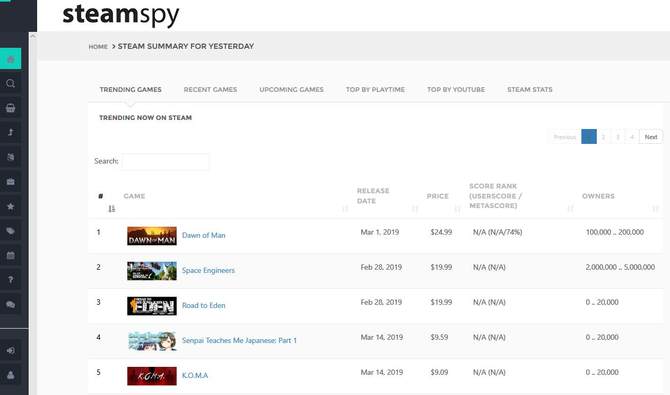Screen dimensions: 670x395
Task: Open the Road to Eden game link
Action: (x=203, y=306)
